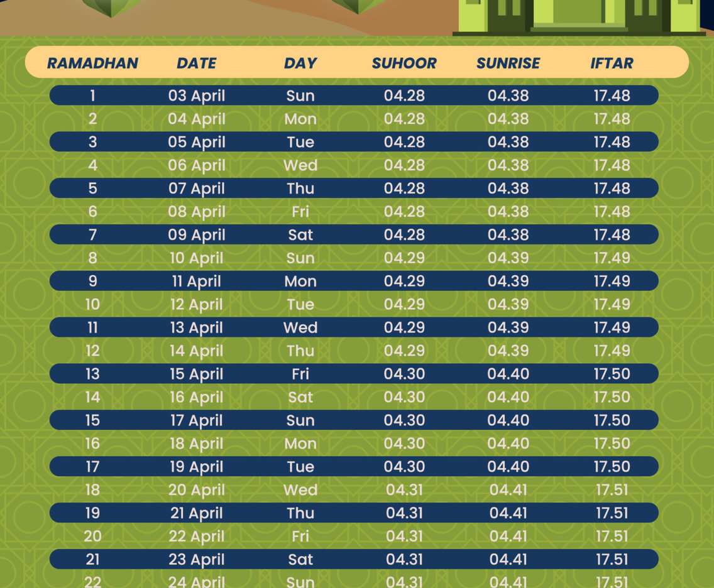Click iftar time 17.50 for 19 April
This screenshot has height=588, width=714.
click(x=612, y=467)
